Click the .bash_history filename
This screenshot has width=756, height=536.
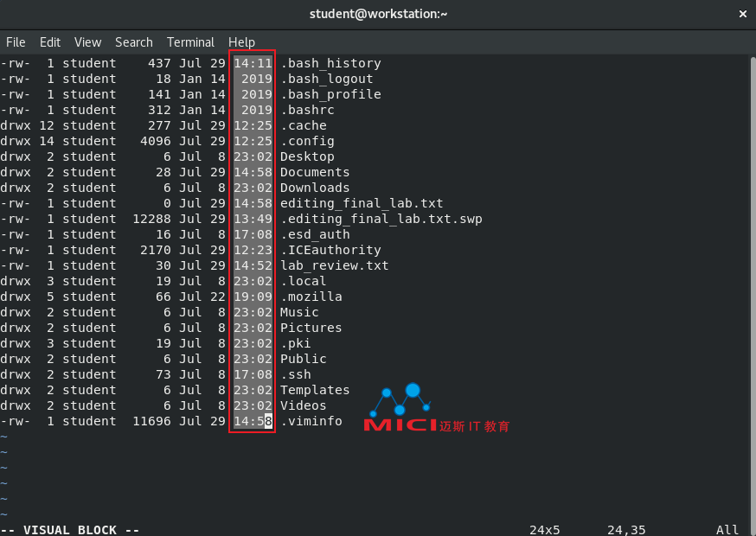(330, 63)
